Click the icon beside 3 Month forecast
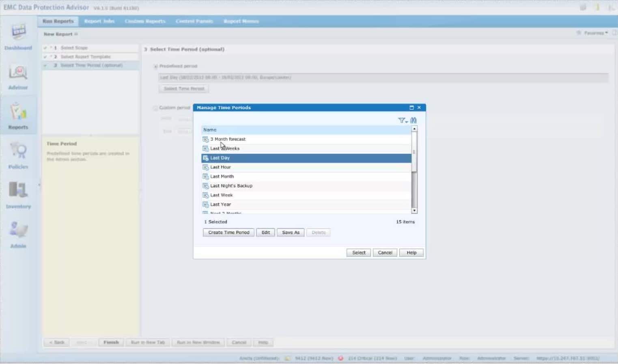 coord(206,139)
